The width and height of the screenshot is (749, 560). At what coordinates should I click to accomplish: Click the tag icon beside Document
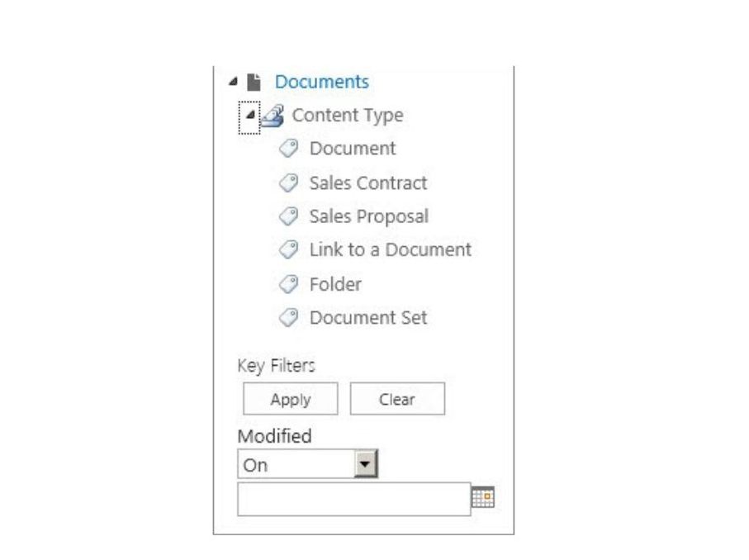click(x=288, y=149)
